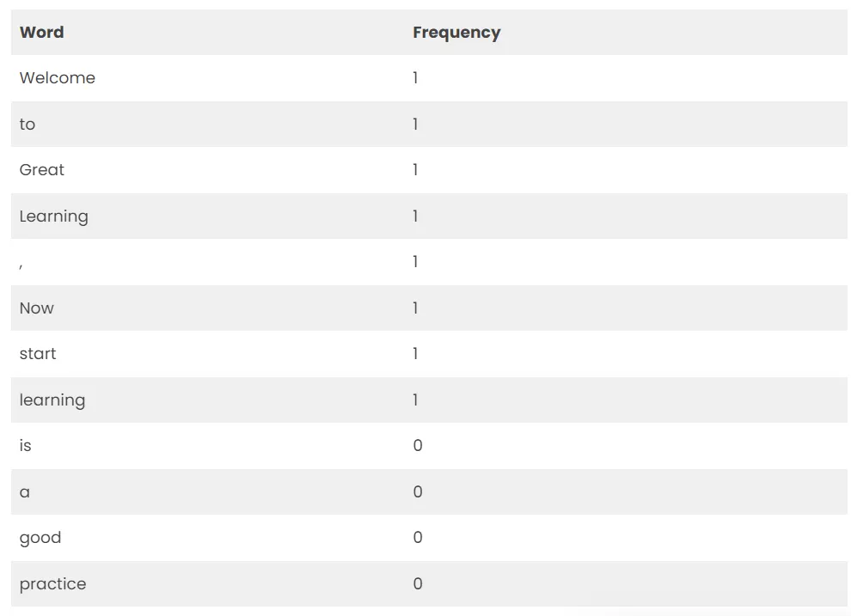Click the "start" word cell
This screenshot has height=616, width=851.
click(38, 354)
